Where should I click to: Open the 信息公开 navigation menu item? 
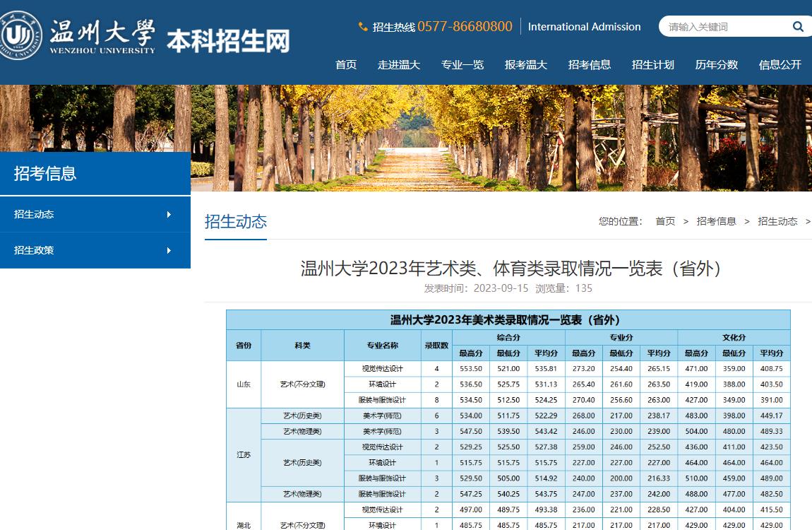point(780,65)
